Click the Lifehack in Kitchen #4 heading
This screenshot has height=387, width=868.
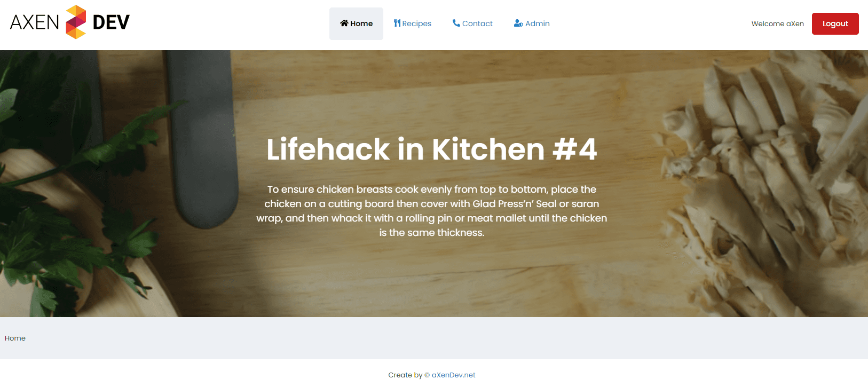(x=431, y=149)
